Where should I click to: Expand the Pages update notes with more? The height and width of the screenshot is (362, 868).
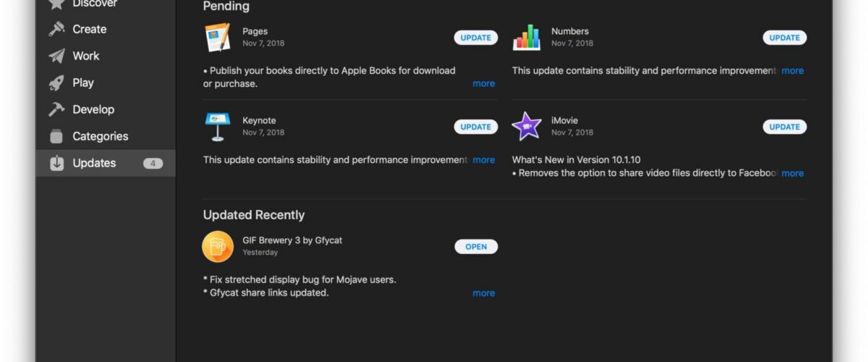[484, 83]
